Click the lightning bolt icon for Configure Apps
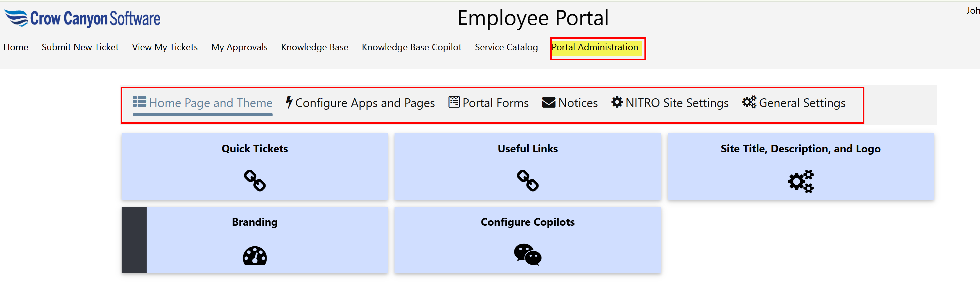Viewport: 980px width, 283px height. click(x=289, y=102)
